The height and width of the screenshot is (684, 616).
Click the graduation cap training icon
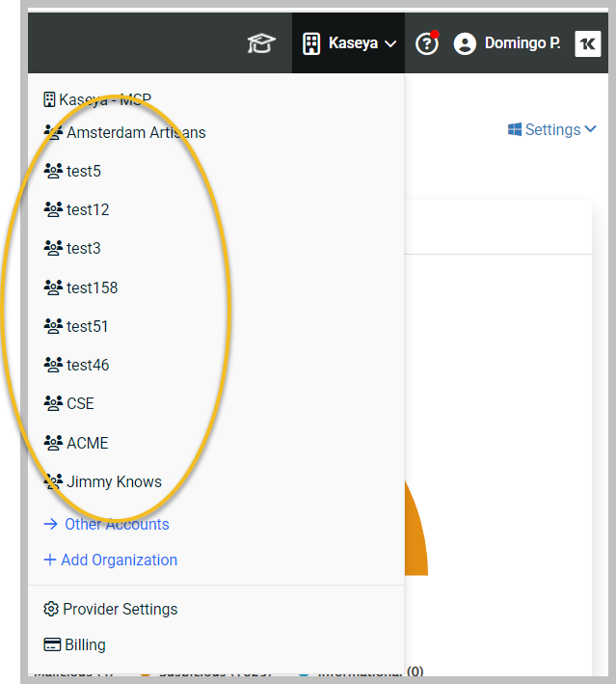pyautogui.click(x=261, y=43)
